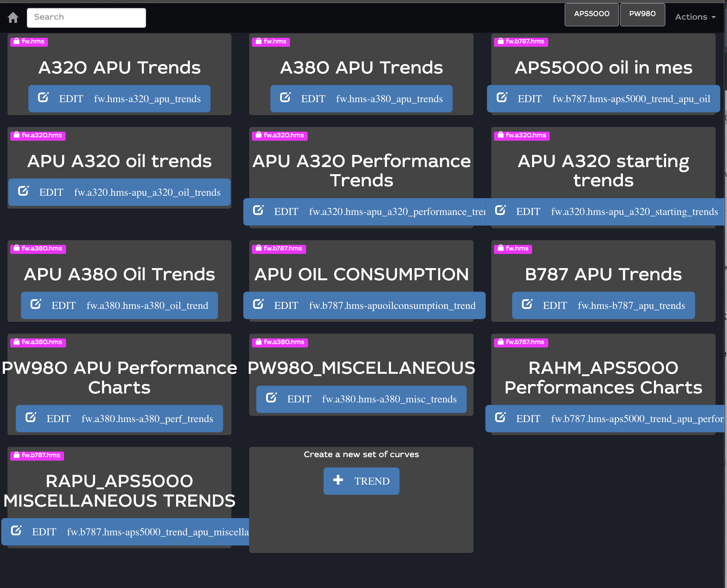Click the plus icon on TREND button
Viewport: 727px width, 588px height.
(x=338, y=480)
